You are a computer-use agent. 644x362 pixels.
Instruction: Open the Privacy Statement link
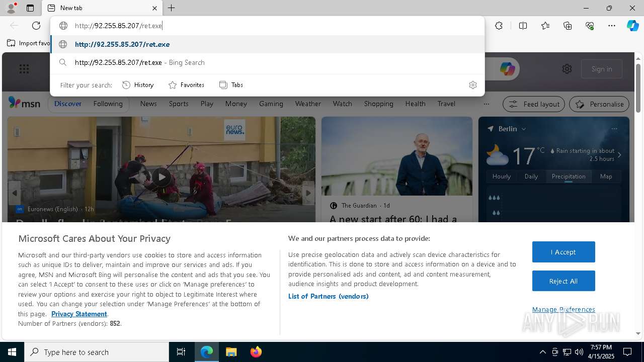pos(79,314)
